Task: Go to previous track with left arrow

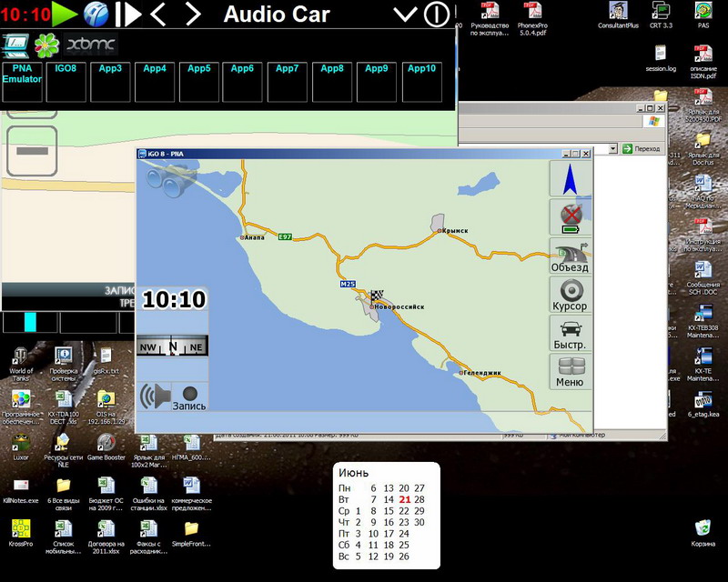Action: point(158,14)
